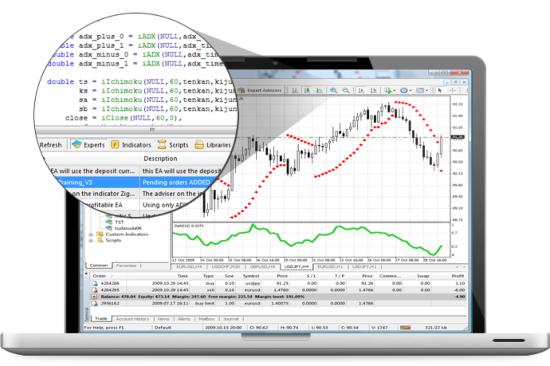
Task: Switch to the EURUSD,H4 chart tab
Action: 189,267
